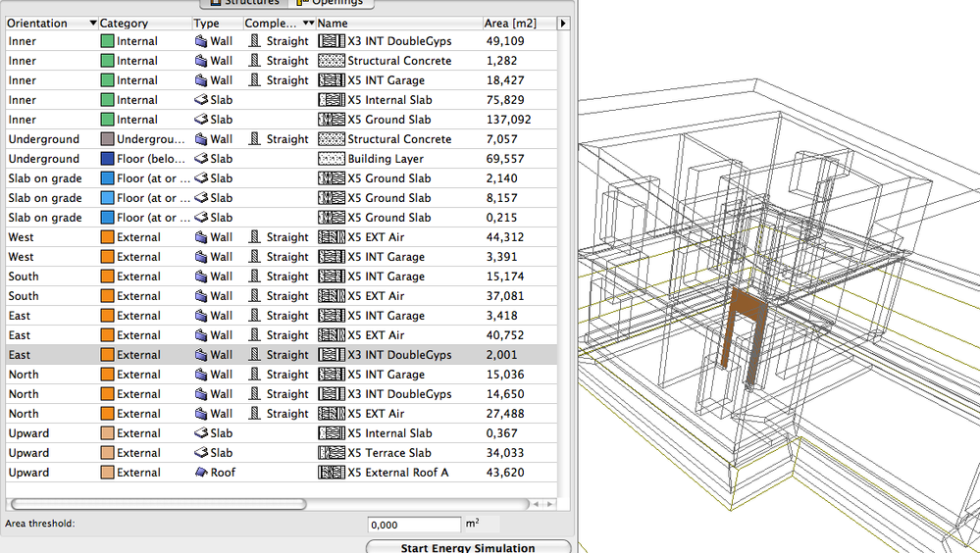Switch to the Structures tab
The width and height of the screenshot is (980, 553).
[244, 3]
